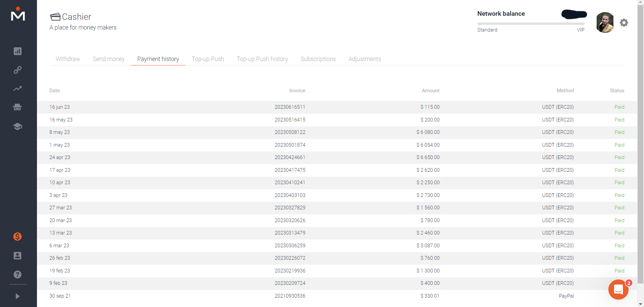The image size is (644, 307).
Task: Expand the sidebar with the arrow
Action: point(17,296)
